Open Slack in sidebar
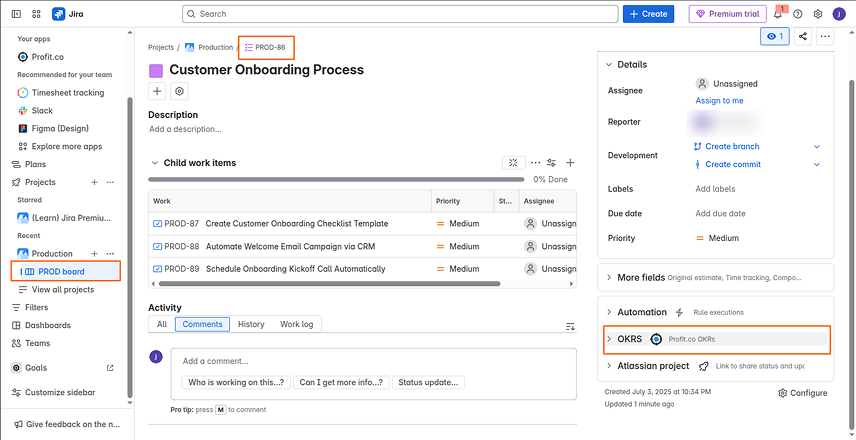The image size is (856, 440). [35, 110]
